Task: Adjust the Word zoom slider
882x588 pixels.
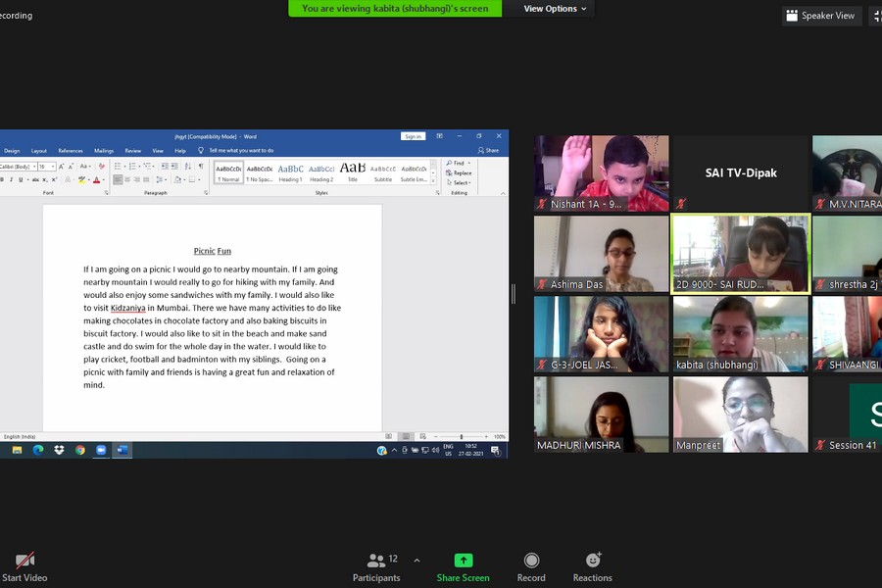Action: point(461,436)
